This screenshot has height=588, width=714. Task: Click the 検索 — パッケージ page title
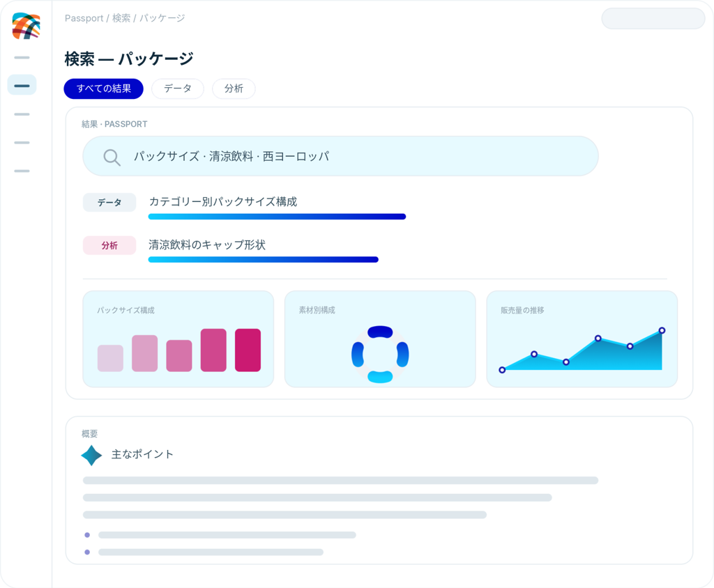click(129, 59)
